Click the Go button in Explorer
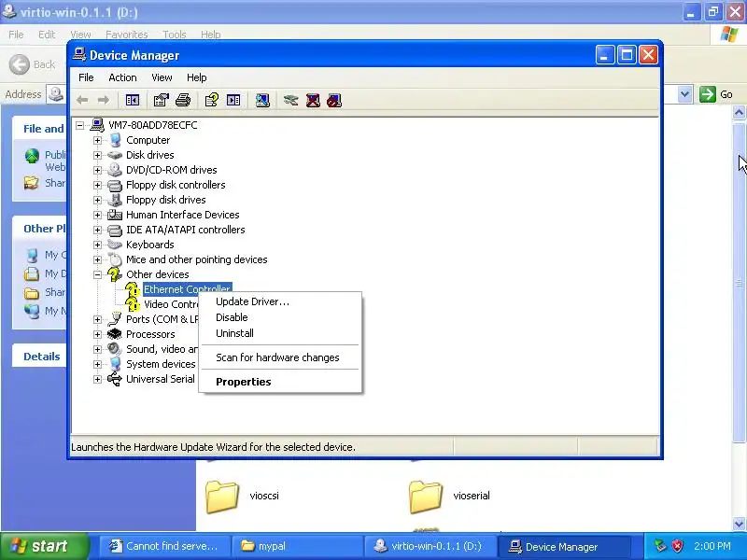Screen dimensions: 747x560 tap(716, 94)
